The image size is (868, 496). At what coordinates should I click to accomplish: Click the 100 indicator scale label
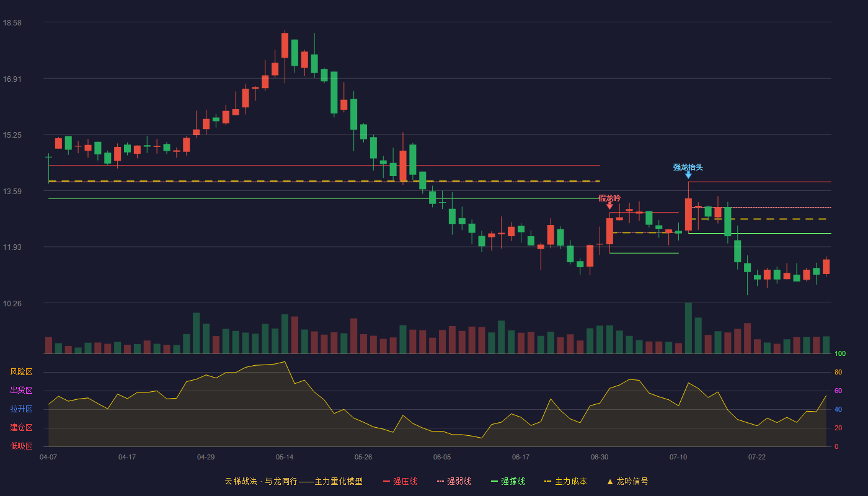click(x=840, y=354)
